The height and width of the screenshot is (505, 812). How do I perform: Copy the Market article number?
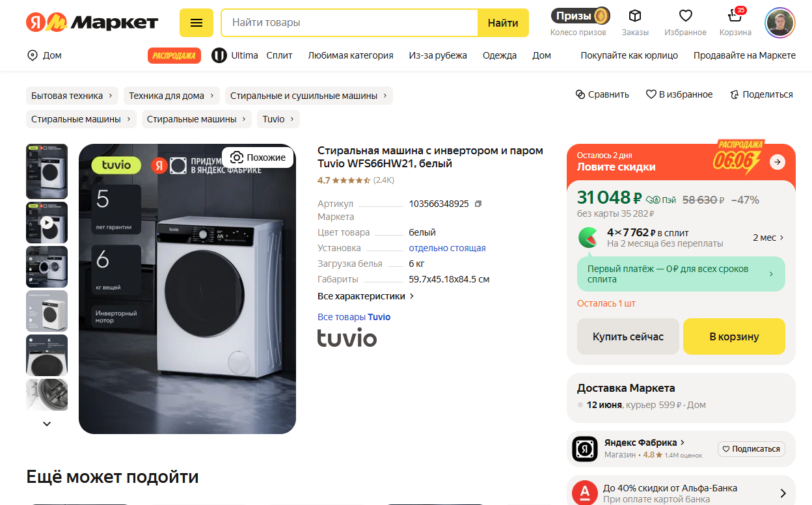(478, 204)
